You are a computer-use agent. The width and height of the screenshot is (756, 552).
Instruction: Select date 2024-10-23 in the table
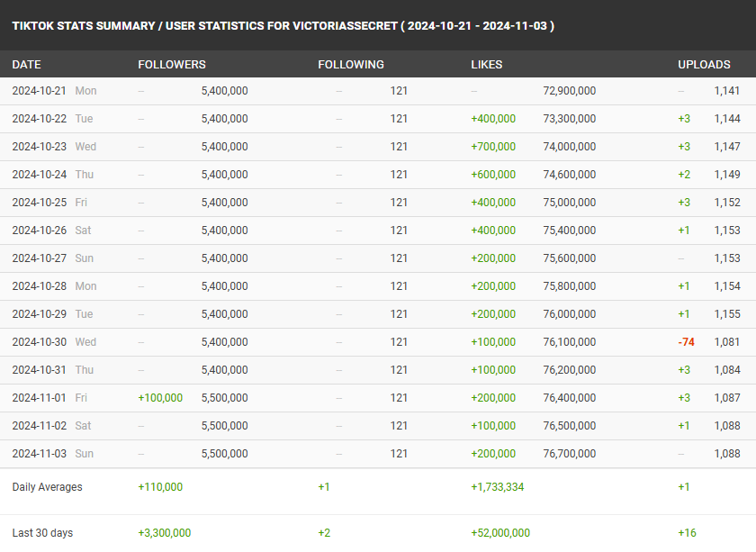pos(39,147)
